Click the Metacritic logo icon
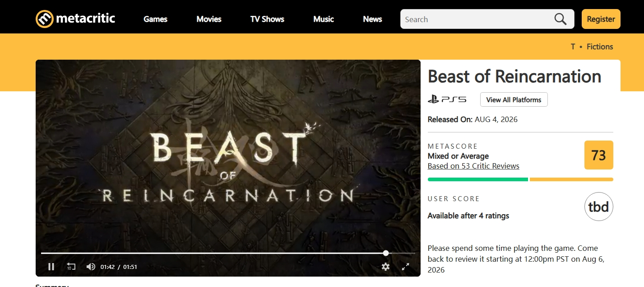Screen dimensions: 644x287 click(45, 19)
